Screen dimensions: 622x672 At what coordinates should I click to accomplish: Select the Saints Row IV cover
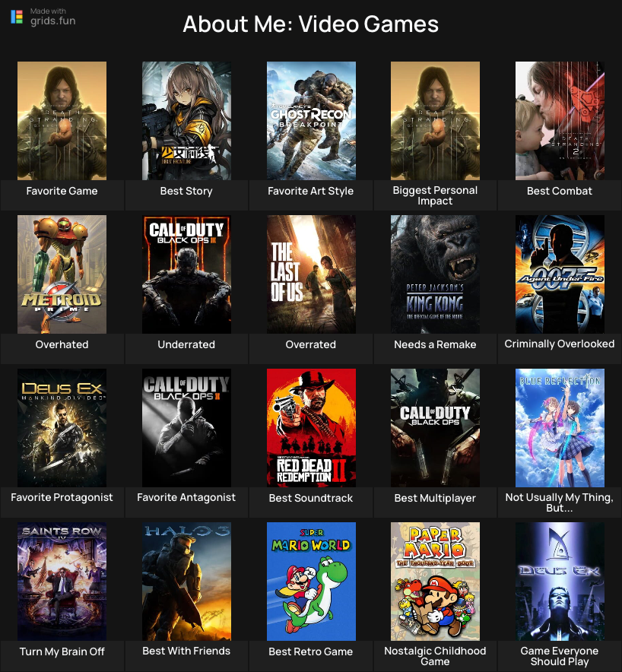[62, 581]
